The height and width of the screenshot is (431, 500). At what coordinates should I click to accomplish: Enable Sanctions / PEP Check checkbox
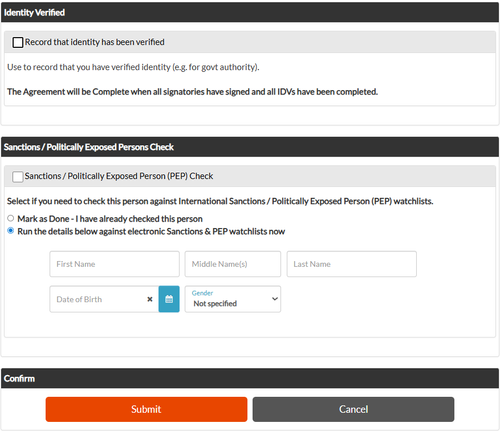coord(18,176)
